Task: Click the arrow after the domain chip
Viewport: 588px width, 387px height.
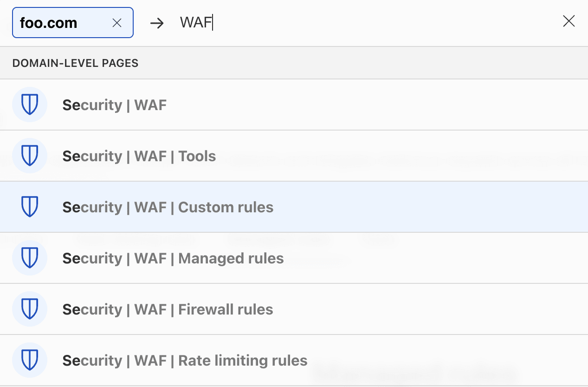Action: tap(157, 23)
